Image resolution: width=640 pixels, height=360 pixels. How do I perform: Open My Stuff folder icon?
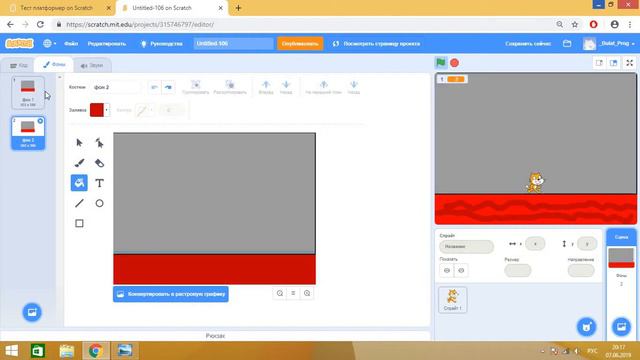(567, 43)
